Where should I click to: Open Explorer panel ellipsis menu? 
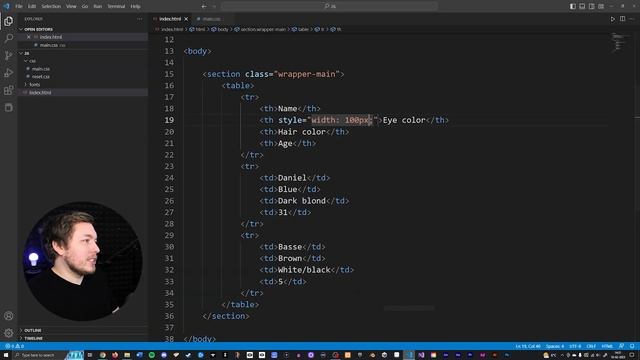[x=140, y=19]
